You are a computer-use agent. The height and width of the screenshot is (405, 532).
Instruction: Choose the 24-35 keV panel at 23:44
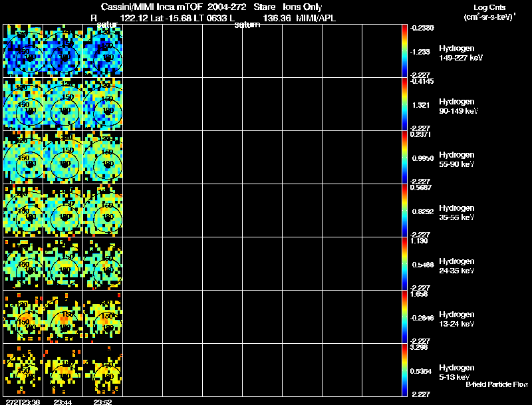[x=63, y=264]
